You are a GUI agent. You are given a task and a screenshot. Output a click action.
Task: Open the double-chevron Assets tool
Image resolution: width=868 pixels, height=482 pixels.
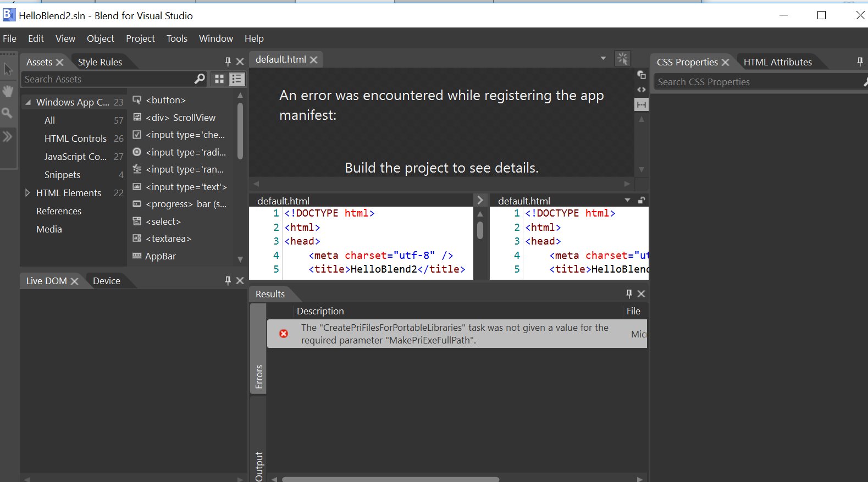click(7, 136)
